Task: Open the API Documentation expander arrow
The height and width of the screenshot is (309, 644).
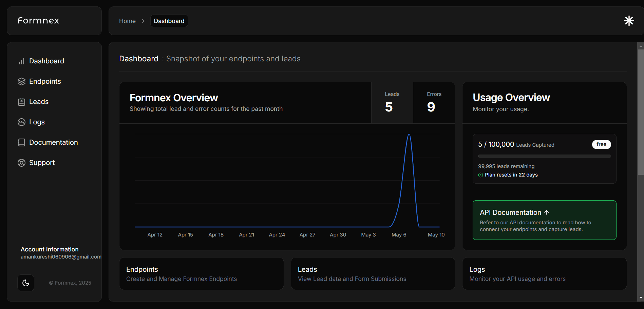Action: (x=547, y=212)
